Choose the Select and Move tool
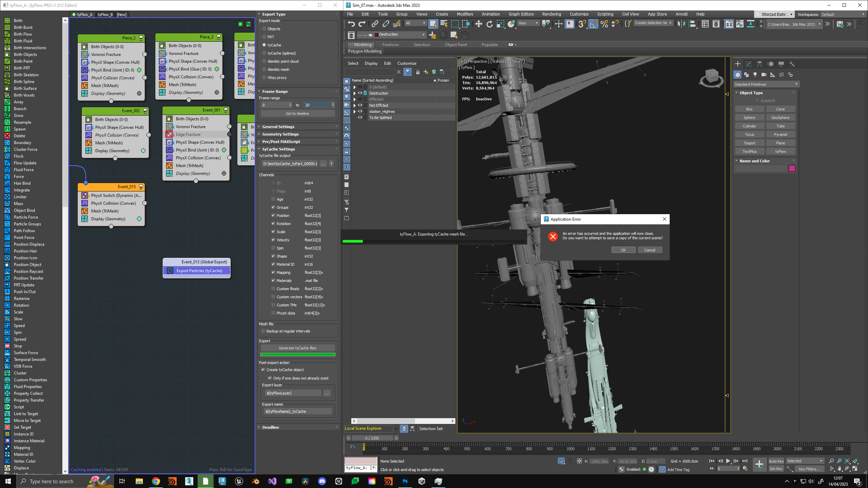The image size is (868, 488). (x=478, y=24)
